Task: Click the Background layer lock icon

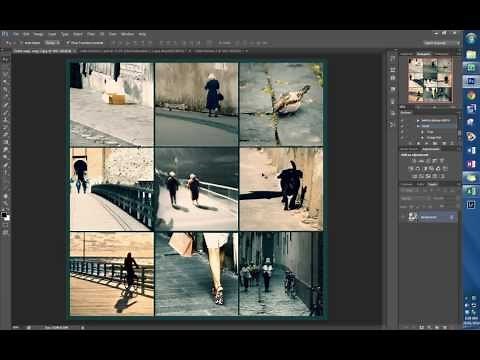Action: [452, 217]
